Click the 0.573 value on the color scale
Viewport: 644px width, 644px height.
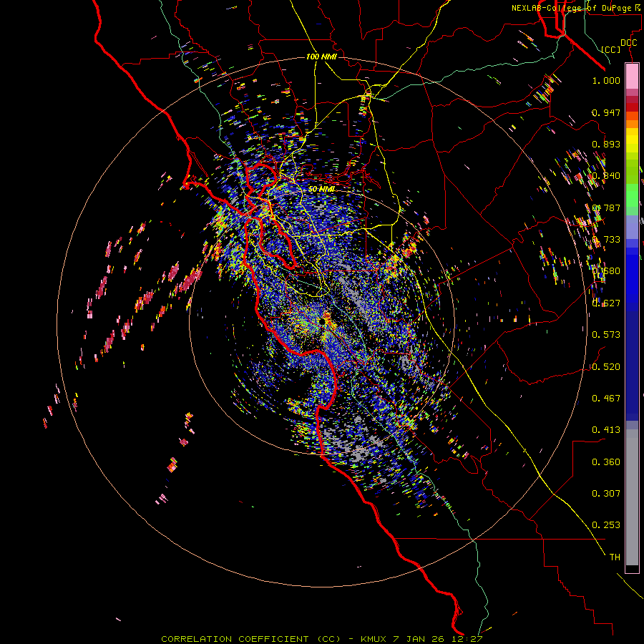606,335
